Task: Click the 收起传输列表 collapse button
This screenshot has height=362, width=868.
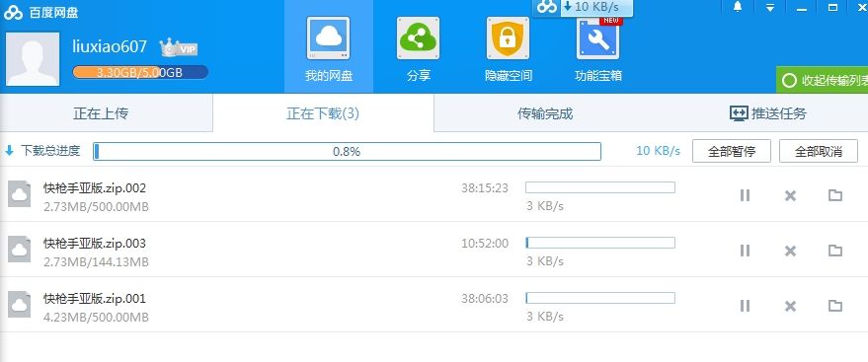Action: pos(822,81)
